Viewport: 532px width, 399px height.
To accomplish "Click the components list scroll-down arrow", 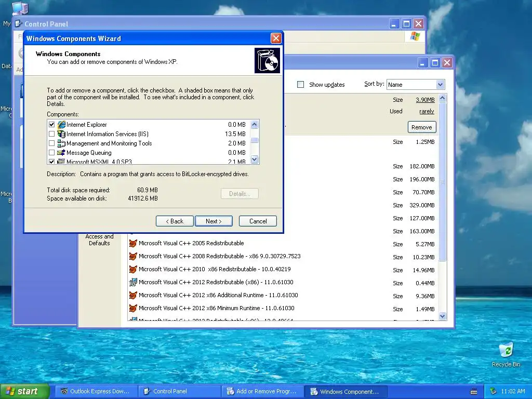I will click(255, 159).
